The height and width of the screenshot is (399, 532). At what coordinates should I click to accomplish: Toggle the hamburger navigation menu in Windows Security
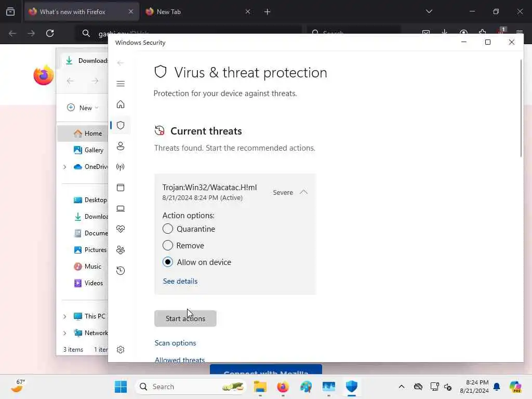[121, 84]
